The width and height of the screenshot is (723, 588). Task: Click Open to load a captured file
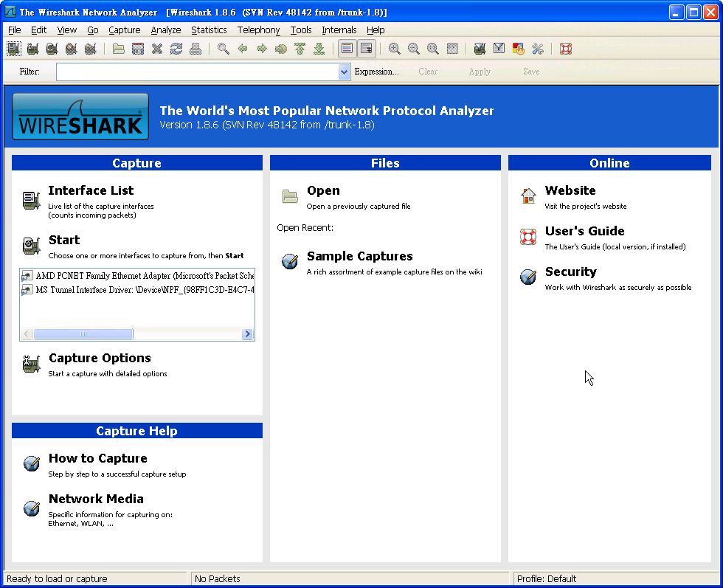(323, 190)
